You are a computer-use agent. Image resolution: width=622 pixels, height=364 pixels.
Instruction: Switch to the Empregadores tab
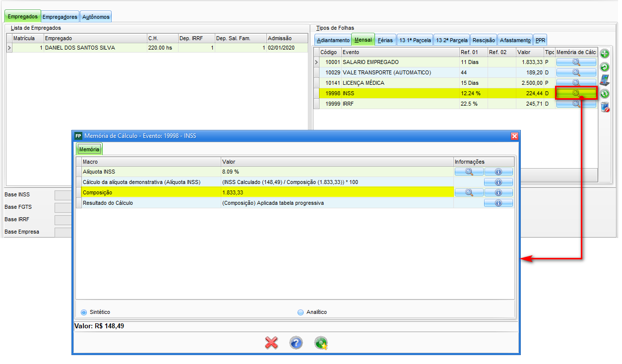[60, 17]
